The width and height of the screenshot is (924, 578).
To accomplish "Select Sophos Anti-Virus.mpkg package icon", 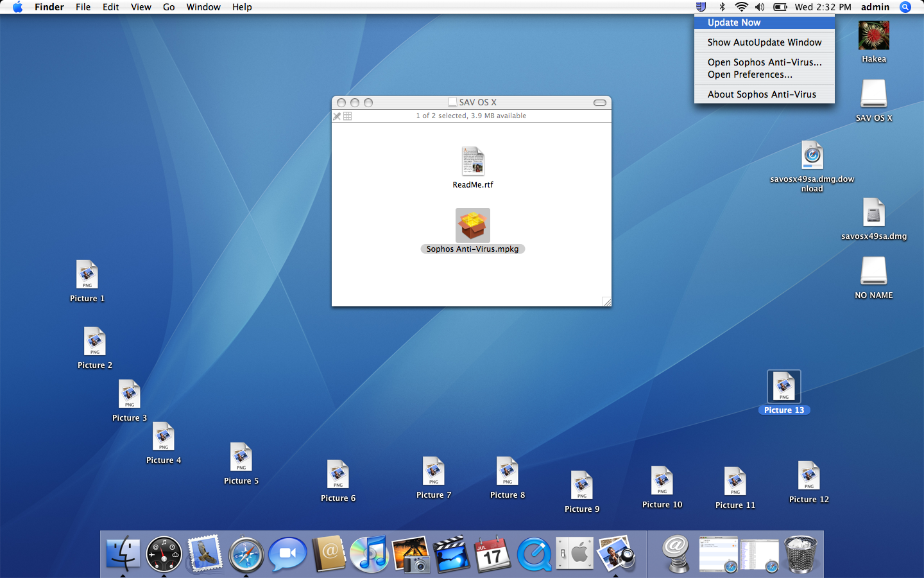I will coord(473,225).
